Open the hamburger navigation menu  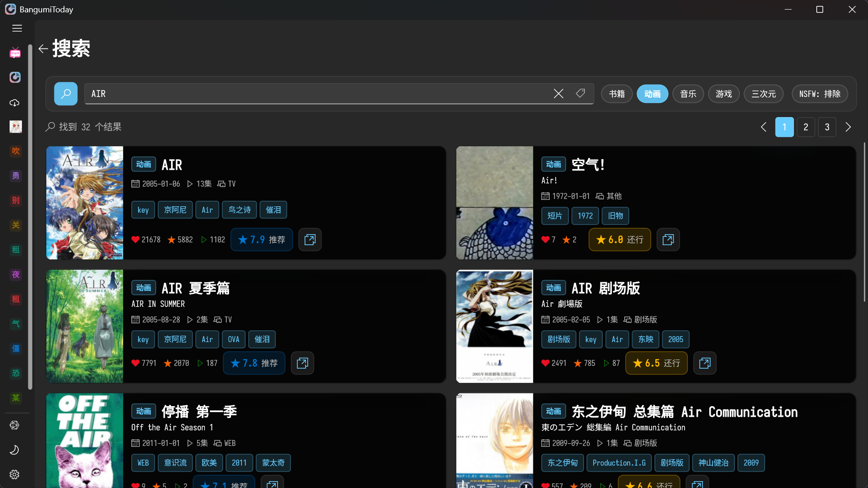pyautogui.click(x=17, y=28)
